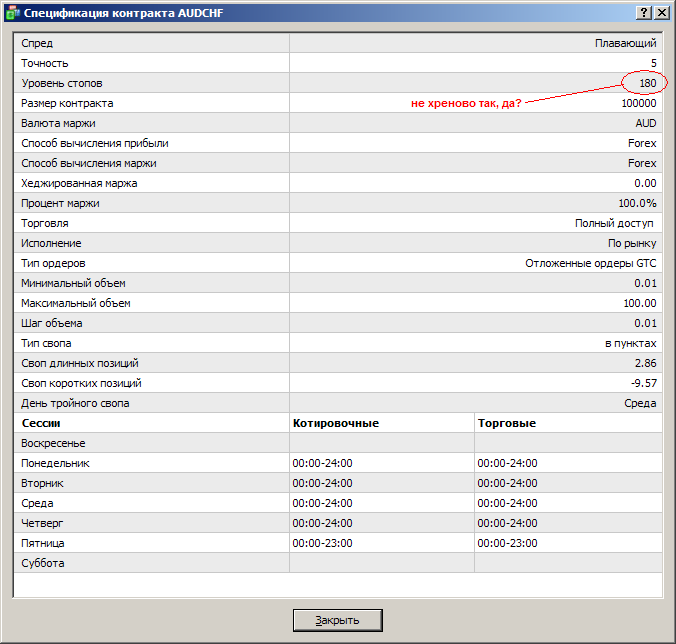Click the stop level value 180
676x644 pixels.
point(648,83)
